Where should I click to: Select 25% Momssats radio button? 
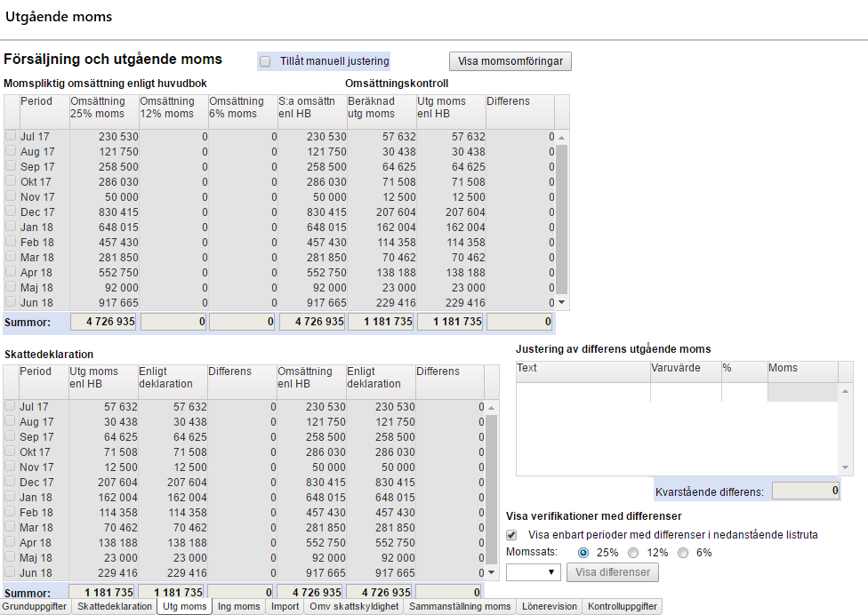[583, 553]
